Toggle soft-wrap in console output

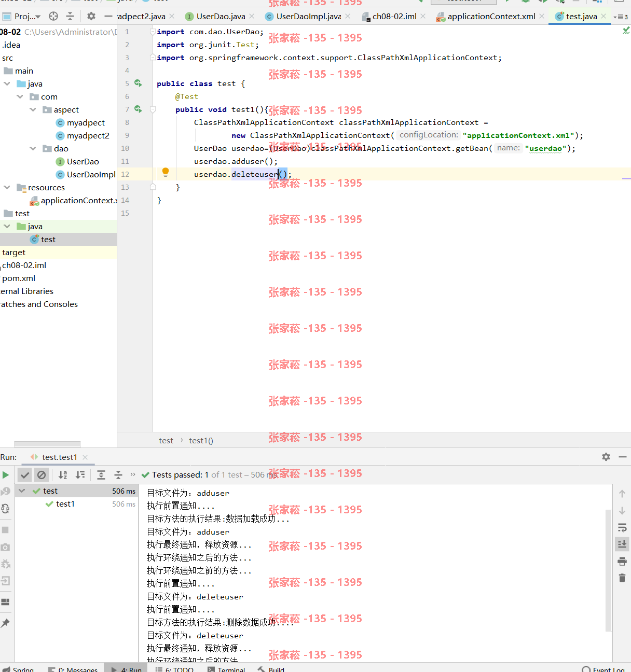[x=622, y=528]
